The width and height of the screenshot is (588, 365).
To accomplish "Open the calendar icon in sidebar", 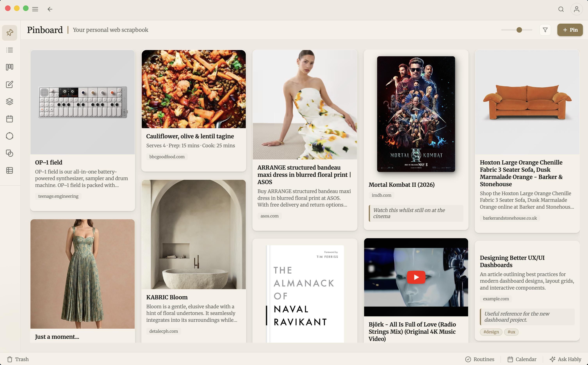I will pos(10,119).
